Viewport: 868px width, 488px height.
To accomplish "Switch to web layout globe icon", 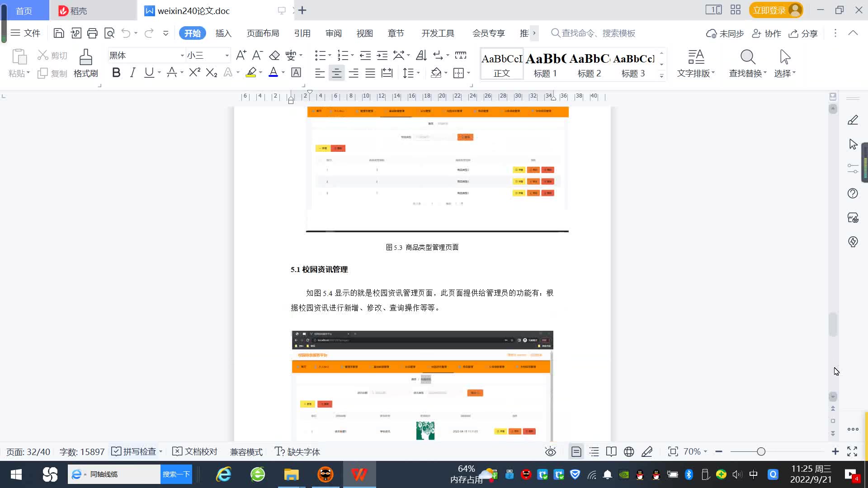I will pos(629,451).
